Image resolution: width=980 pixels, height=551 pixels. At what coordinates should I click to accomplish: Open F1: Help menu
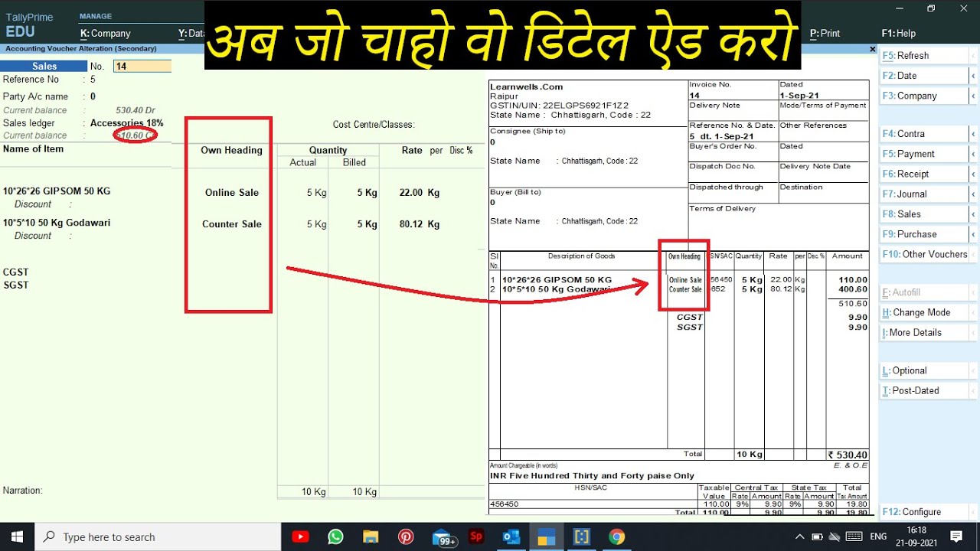898,34
